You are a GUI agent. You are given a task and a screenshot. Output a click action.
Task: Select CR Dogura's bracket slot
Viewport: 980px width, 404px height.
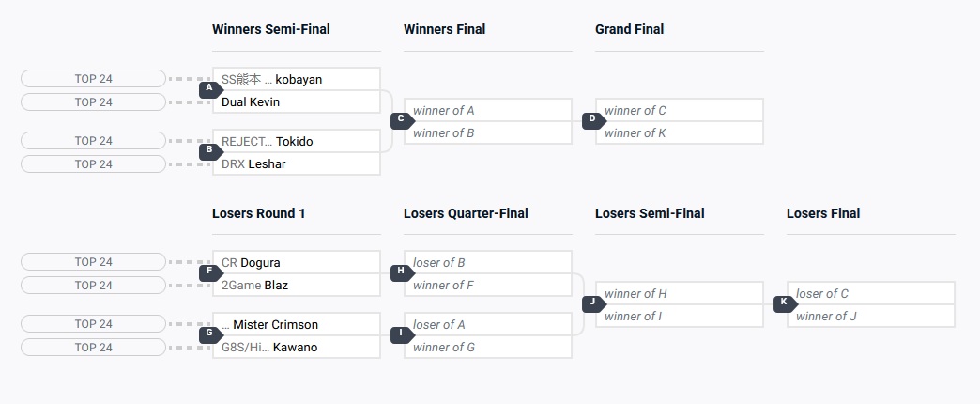[297, 262]
